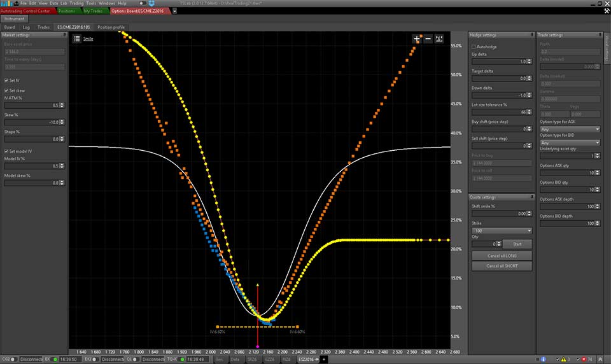Click the OL connection indicator
Image resolution: width=611 pixels, height=364 pixels.
(x=135, y=359)
